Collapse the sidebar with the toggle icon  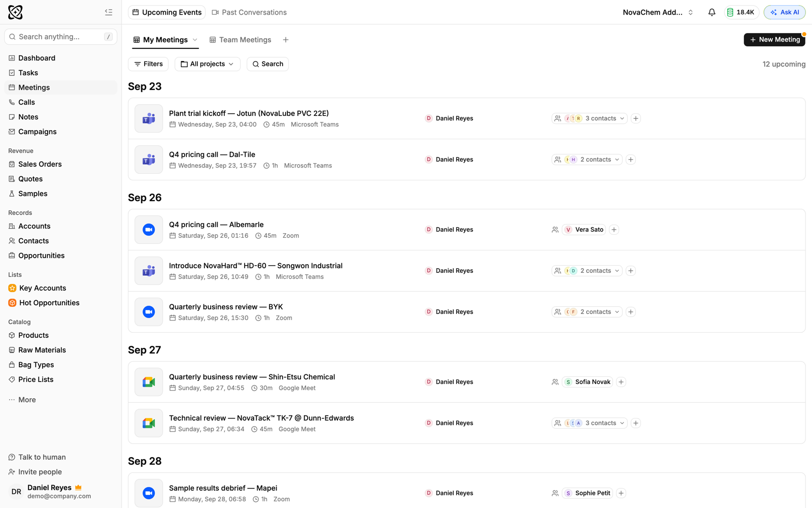tap(109, 12)
